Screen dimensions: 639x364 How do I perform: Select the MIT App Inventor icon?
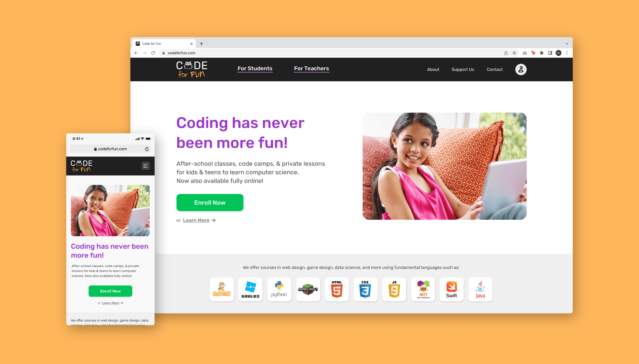tap(423, 289)
